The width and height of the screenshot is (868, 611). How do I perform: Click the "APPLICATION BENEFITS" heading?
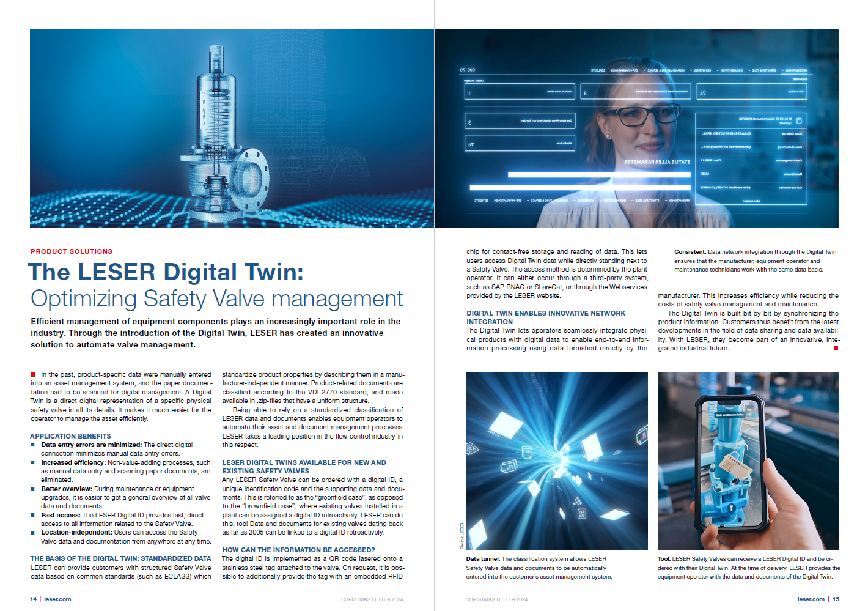(70, 436)
